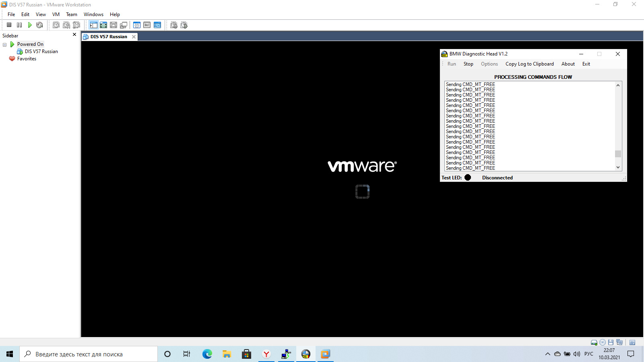The image size is (644, 362).
Task: Enable quick switch mode icon
Action: point(114,25)
